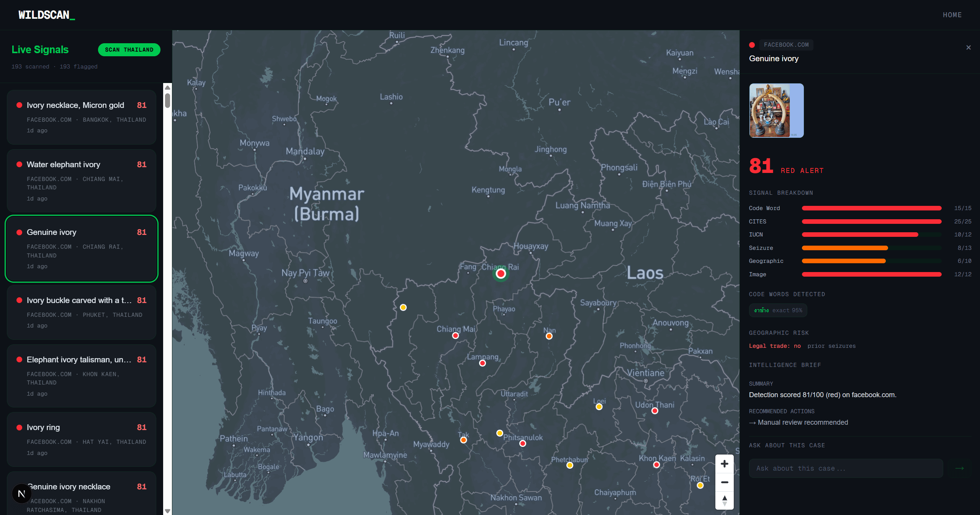Click the ivory tusk listing thumbnail
Viewport: 980px width, 515px height.
[x=776, y=111]
